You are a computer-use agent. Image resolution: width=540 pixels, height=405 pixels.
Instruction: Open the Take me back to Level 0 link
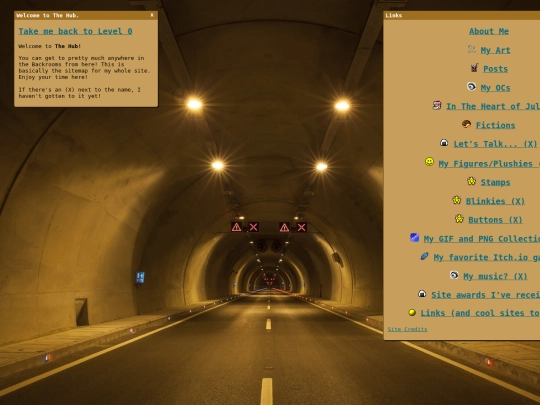coord(75,31)
